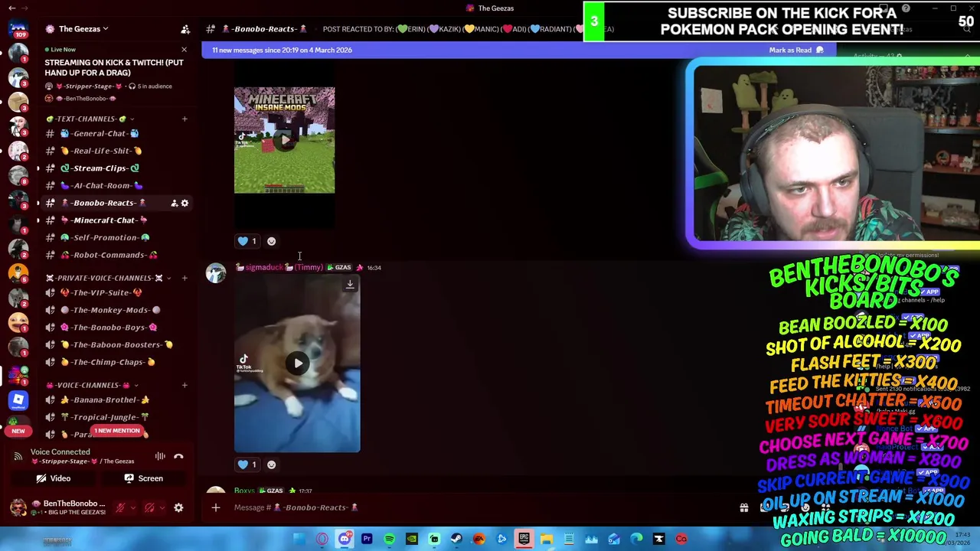Image resolution: width=980 pixels, height=551 pixels.
Task: Play sigmaduck's dog TikTok video
Action: click(x=297, y=364)
